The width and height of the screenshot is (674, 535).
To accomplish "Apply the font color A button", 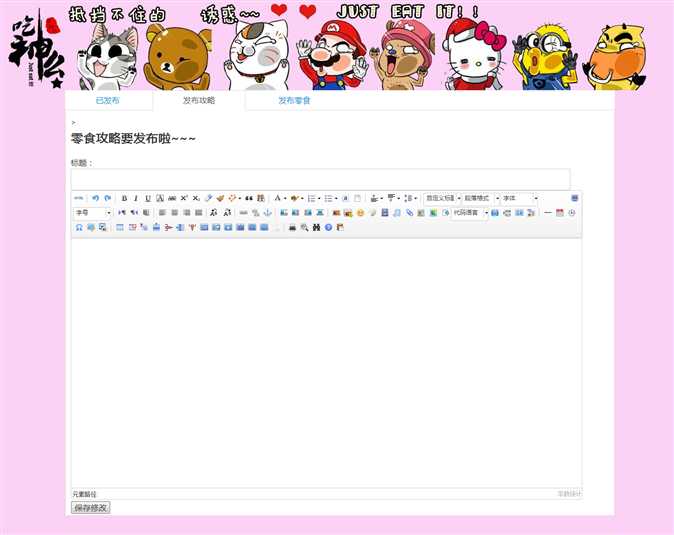I will click(278, 198).
